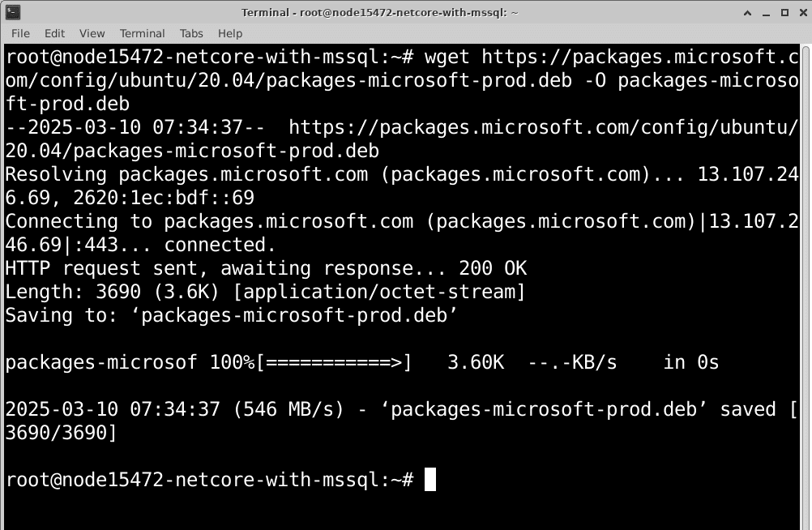
Task: Open the Tabs menu
Action: tap(191, 33)
